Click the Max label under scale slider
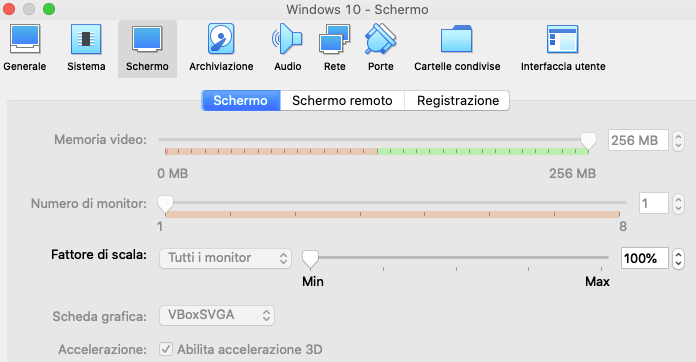The width and height of the screenshot is (696, 362). [x=597, y=282]
